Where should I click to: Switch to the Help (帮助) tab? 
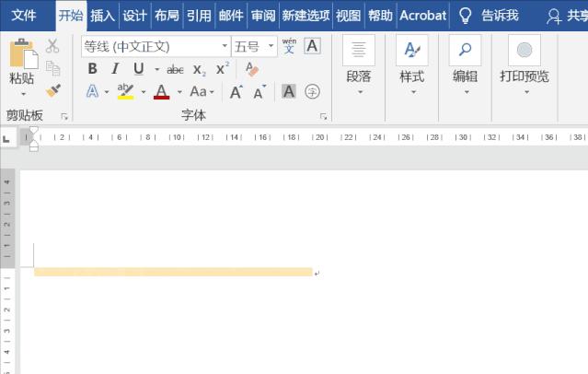(x=380, y=16)
